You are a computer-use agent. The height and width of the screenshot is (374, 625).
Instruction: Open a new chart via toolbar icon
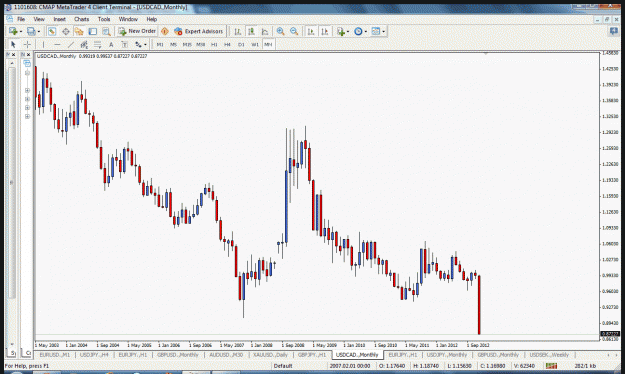point(13,31)
